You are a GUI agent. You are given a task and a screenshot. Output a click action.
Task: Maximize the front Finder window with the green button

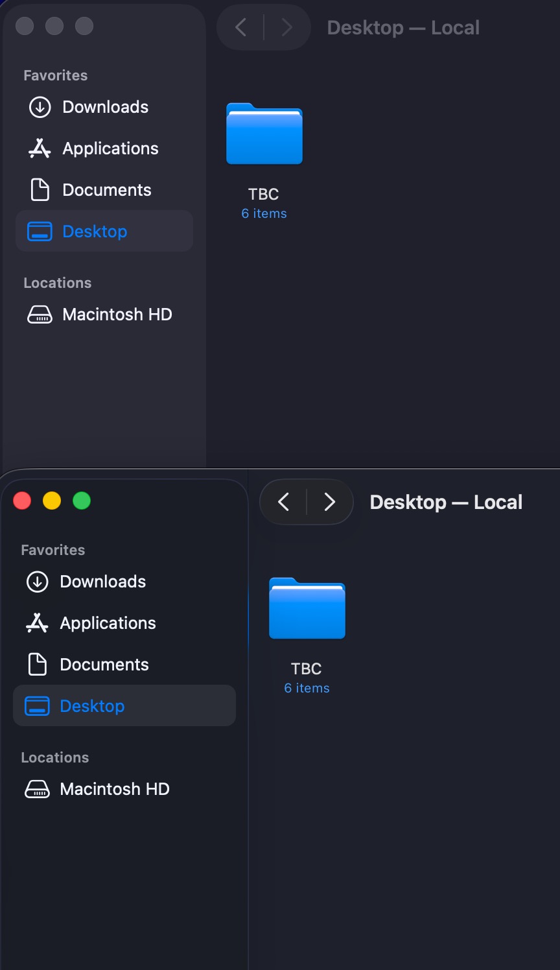82,501
